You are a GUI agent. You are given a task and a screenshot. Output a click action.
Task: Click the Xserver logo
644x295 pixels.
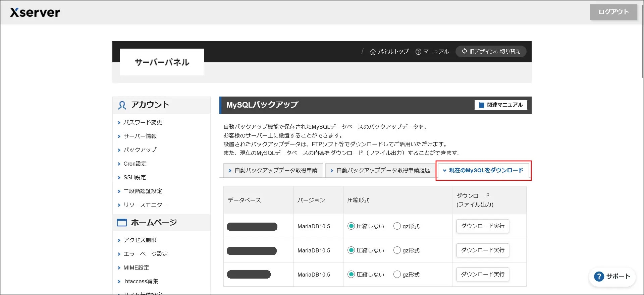(x=35, y=12)
